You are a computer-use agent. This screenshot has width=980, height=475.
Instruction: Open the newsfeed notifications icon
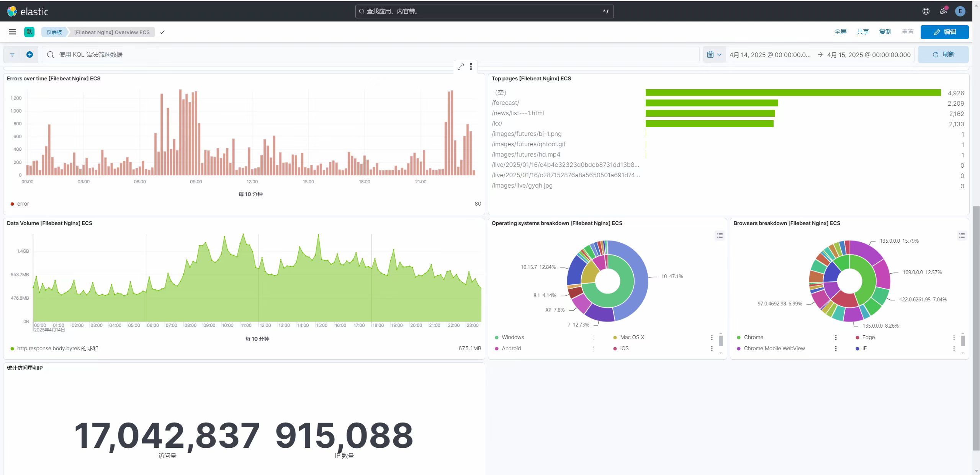pyautogui.click(x=943, y=11)
